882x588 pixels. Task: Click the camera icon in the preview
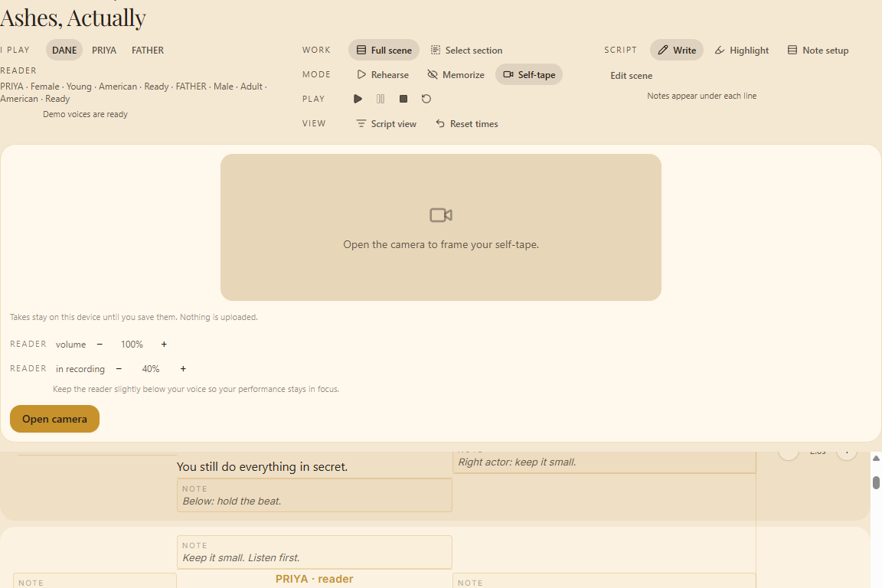click(x=441, y=215)
